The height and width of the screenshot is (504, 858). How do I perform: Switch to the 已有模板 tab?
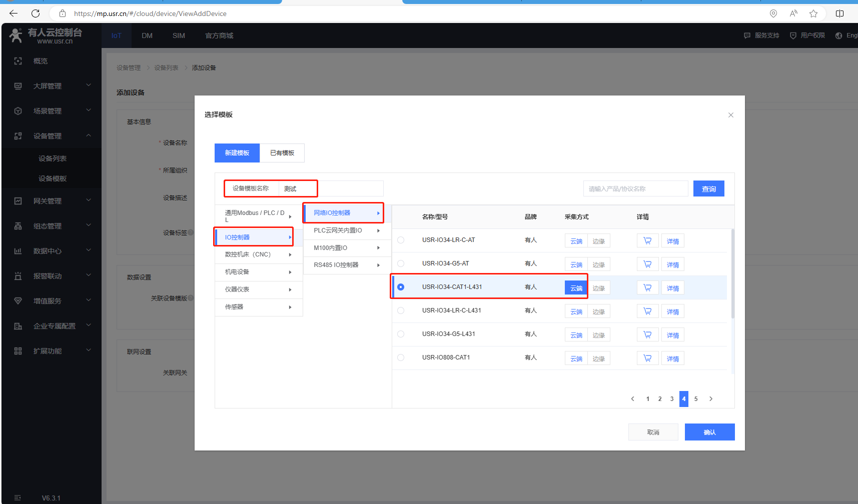pyautogui.click(x=282, y=153)
